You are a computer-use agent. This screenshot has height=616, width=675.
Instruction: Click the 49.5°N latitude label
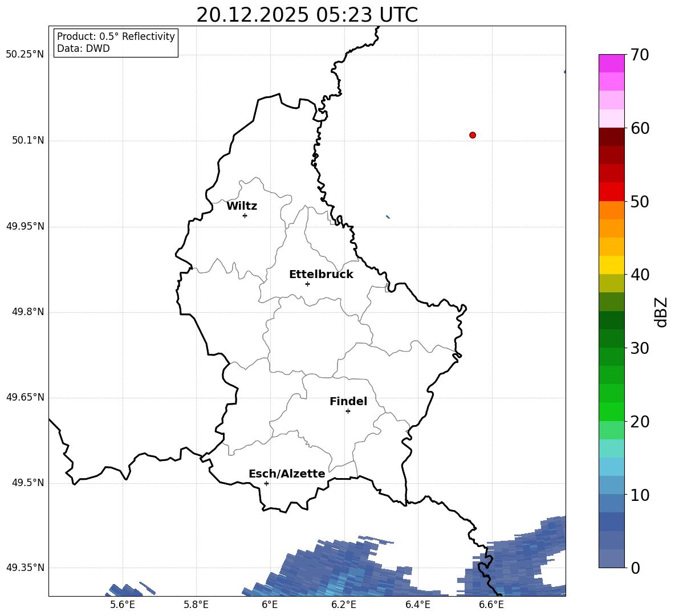[28, 483]
